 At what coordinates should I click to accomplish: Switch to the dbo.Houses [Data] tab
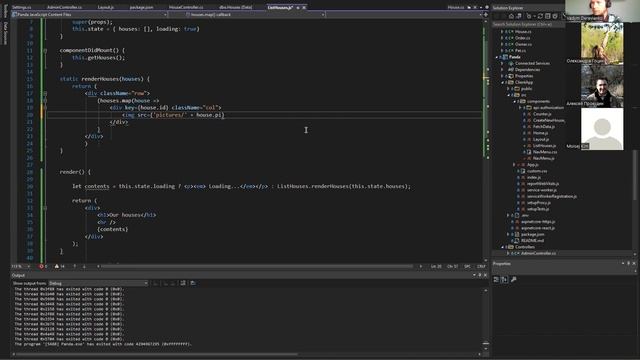[x=236, y=7]
